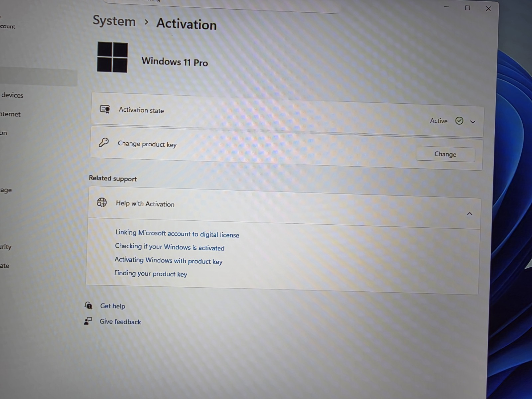Go back to System in breadcrumb
532x399 pixels.
pos(114,21)
